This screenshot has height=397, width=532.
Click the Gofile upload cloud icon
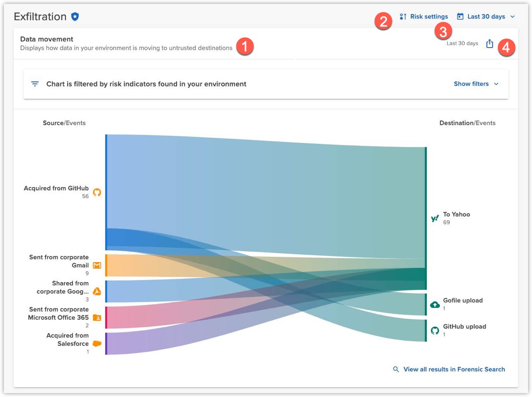point(435,304)
